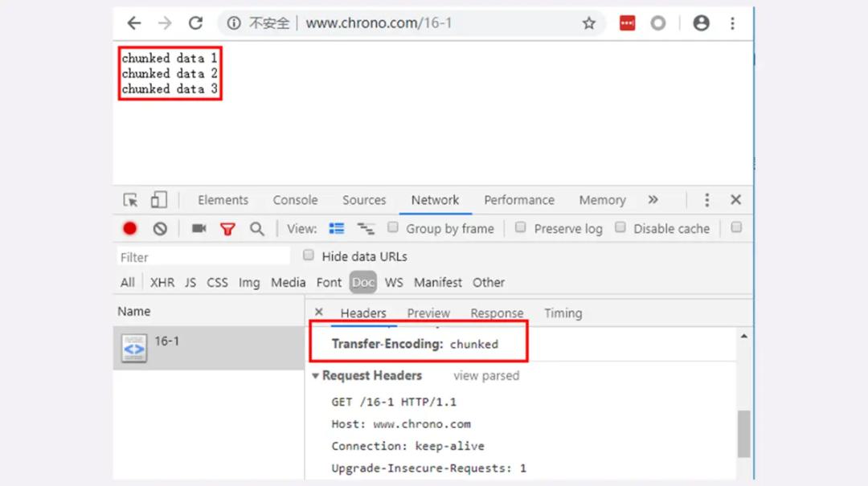Show more DevTools tabs
The height and width of the screenshot is (486, 868).
[653, 200]
